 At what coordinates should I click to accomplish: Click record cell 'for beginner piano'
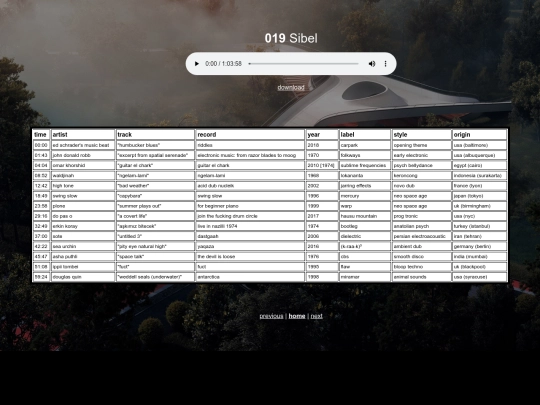250,206
